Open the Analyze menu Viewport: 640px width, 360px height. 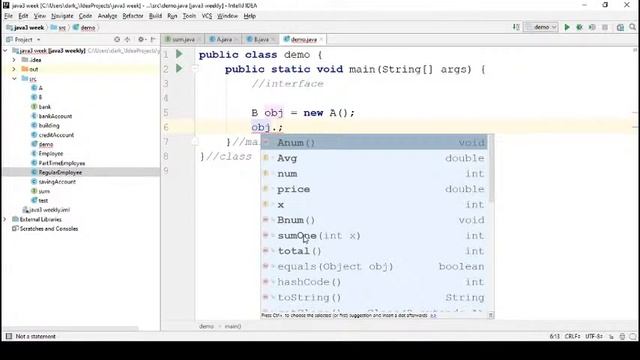(107, 16)
